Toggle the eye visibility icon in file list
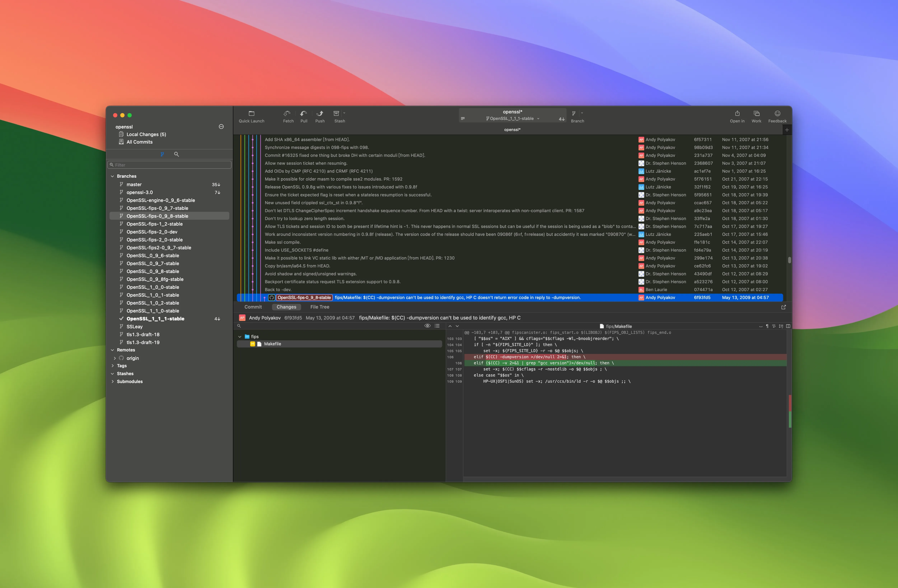The height and width of the screenshot is (588, 898). (x=427, y=326)
